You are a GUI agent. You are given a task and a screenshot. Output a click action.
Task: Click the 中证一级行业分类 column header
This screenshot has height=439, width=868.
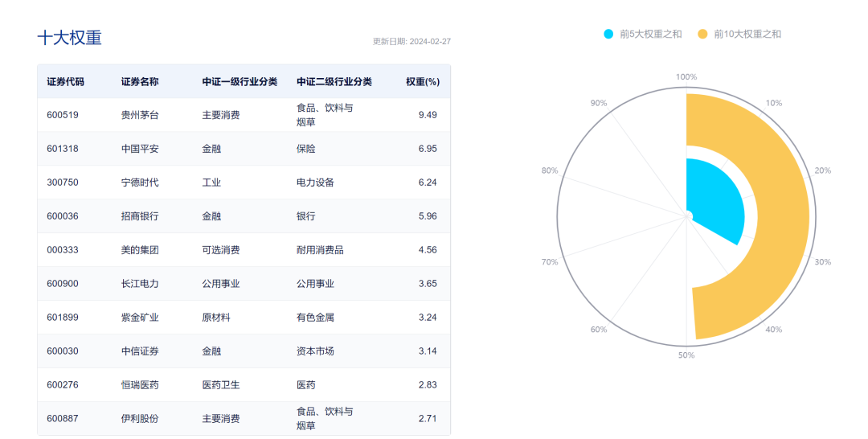coord(240,82)
